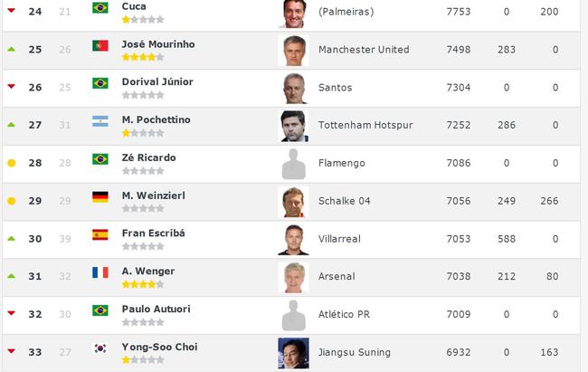Image resolution: width=588 pixels, height=372 pixels.
Task: Click the Portugal flag beside José Mourinho
Action: click(x=100, y=45)
